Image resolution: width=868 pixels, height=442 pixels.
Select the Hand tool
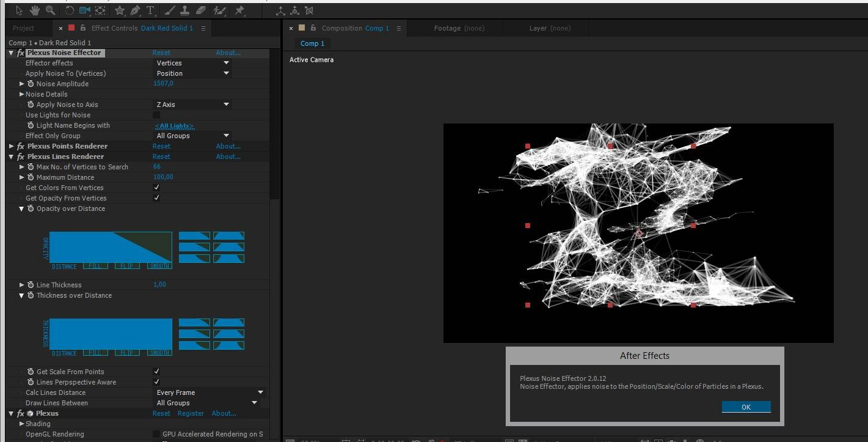35,10
